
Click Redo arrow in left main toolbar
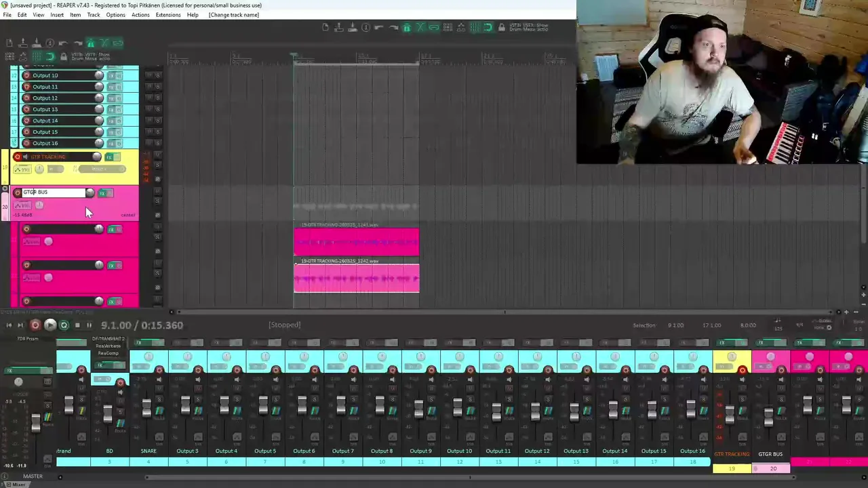click(77, 43)
